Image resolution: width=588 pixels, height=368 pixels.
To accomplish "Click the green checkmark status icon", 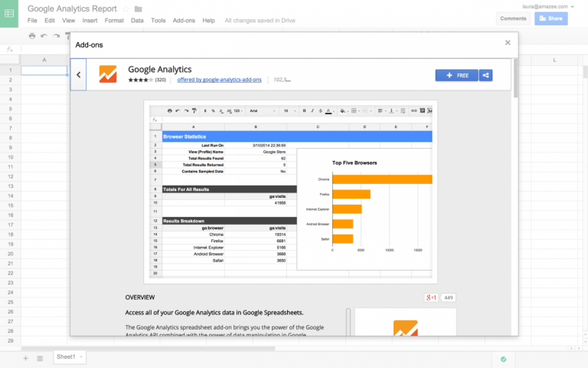I will click(503, 360).
